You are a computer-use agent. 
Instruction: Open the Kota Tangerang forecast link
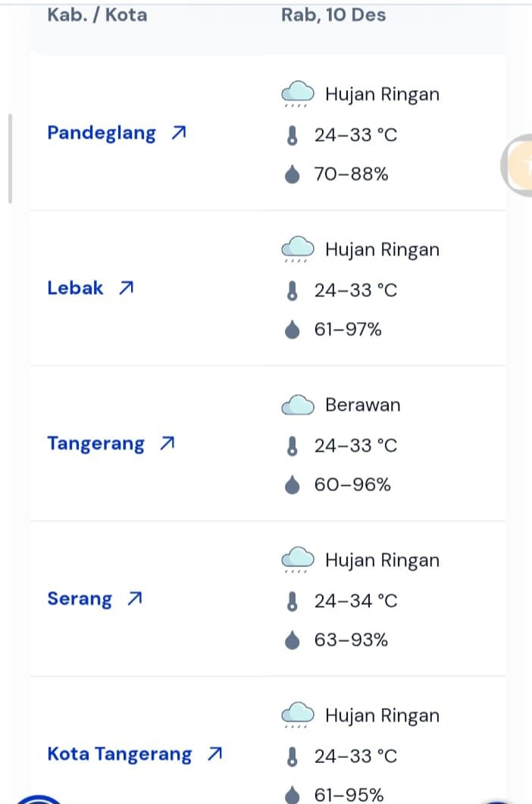click(x=120, y=754)
